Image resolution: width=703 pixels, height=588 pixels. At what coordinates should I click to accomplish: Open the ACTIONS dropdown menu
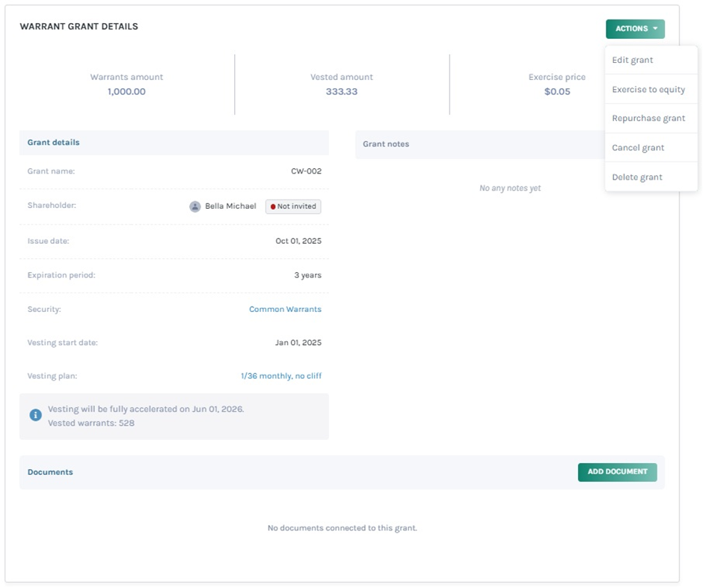coord(634,29)
